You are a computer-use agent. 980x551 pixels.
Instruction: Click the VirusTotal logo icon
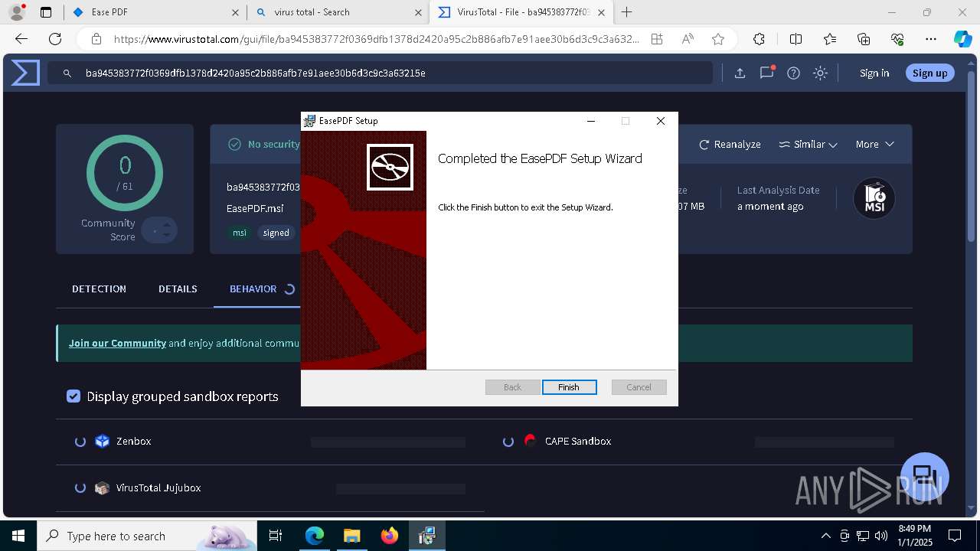tap(25, 73)
